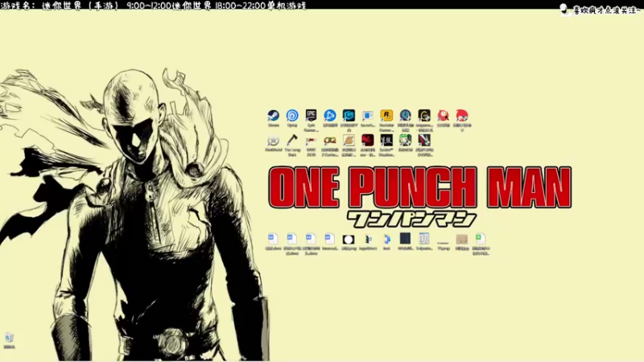Open the WWE 2K19 shortcut
Screen dimensions: 644x362
point(311,141)
